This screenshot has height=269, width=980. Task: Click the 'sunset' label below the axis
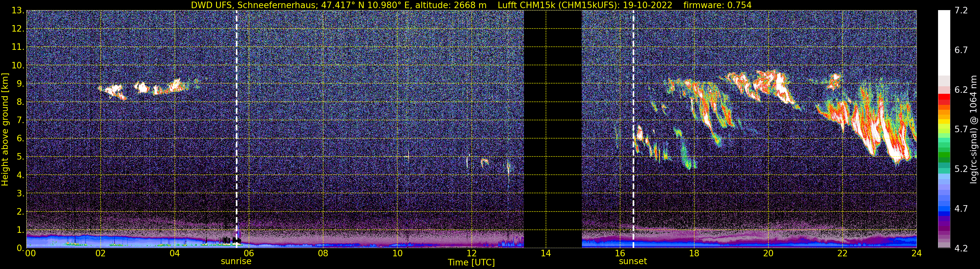633,262
